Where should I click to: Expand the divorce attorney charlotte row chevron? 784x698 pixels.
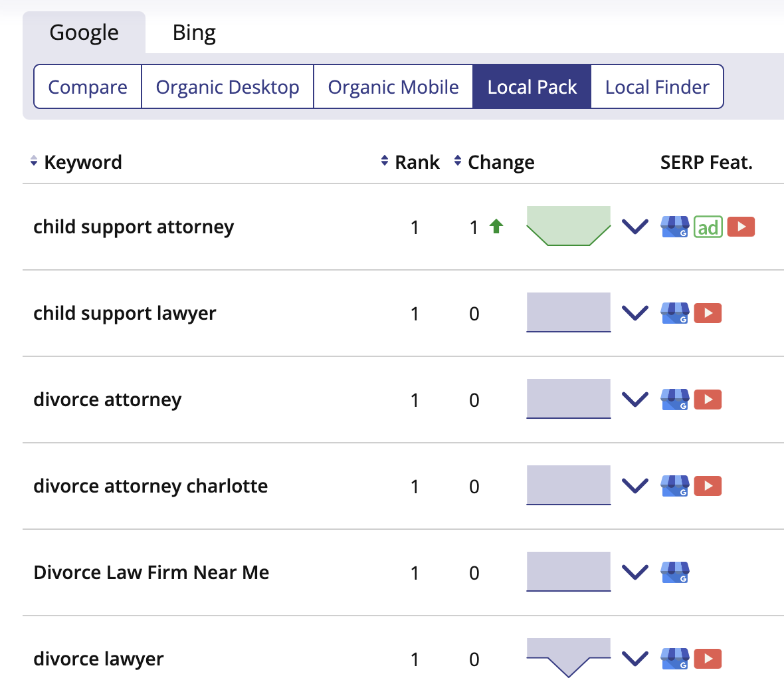click(635, 486)
